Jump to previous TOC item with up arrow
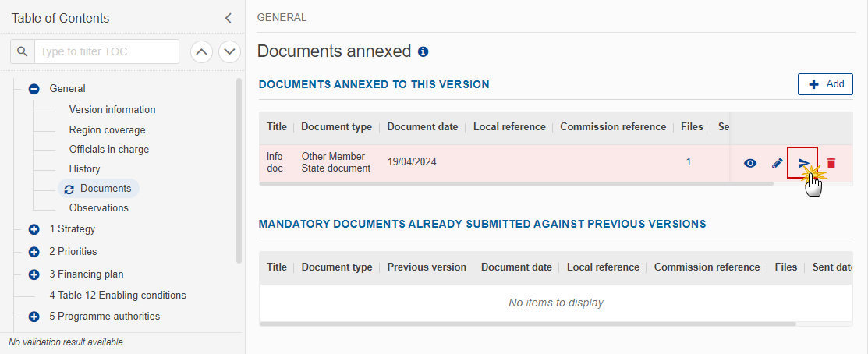Viewport: 868px width, 354px height. point(202,52)
